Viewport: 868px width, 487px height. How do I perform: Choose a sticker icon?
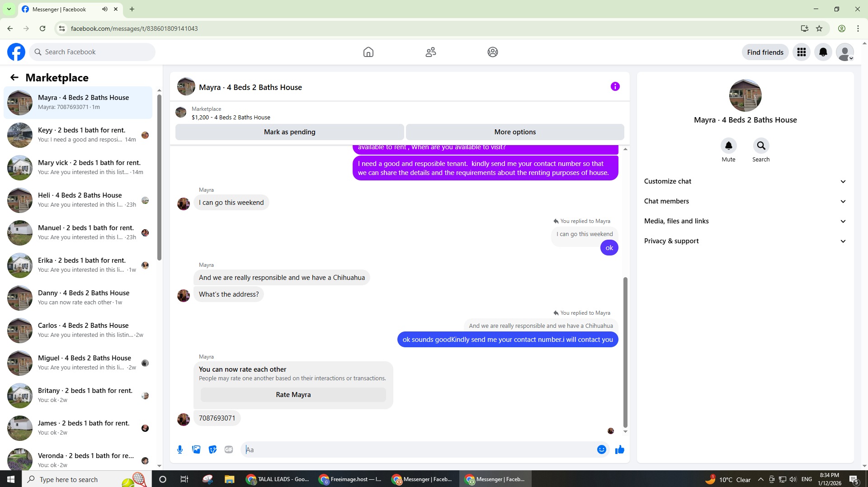[x=212, y=449]
